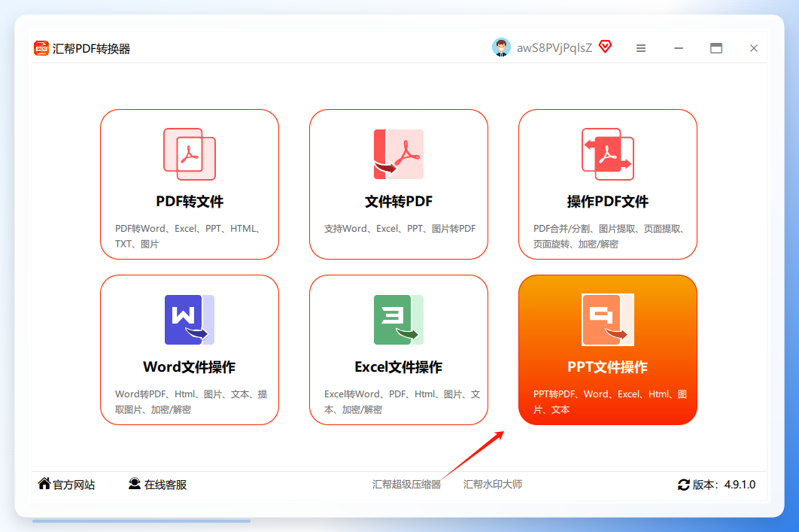Click description starting PPT转PDF、Word
799x532 pixels.
[x=610, y=402]
